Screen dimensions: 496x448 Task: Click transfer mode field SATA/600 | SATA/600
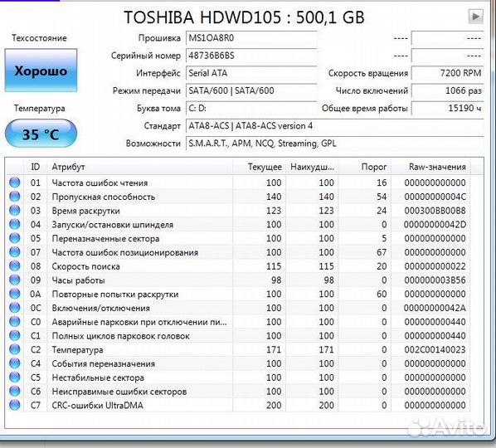pyautogui.click(x=251, y=90)
